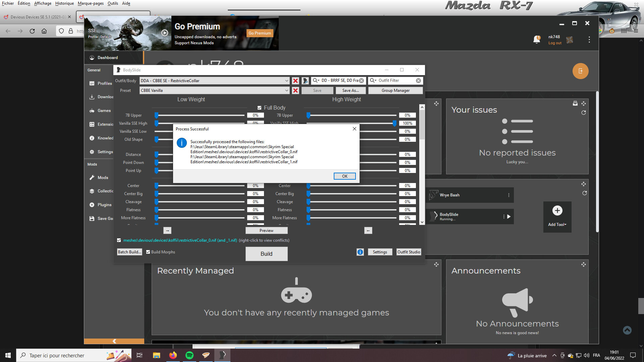The width and height of the screenshot is (644, 362).
Task: Click the Vortex user avatar icon
Action: coord(570,40)
